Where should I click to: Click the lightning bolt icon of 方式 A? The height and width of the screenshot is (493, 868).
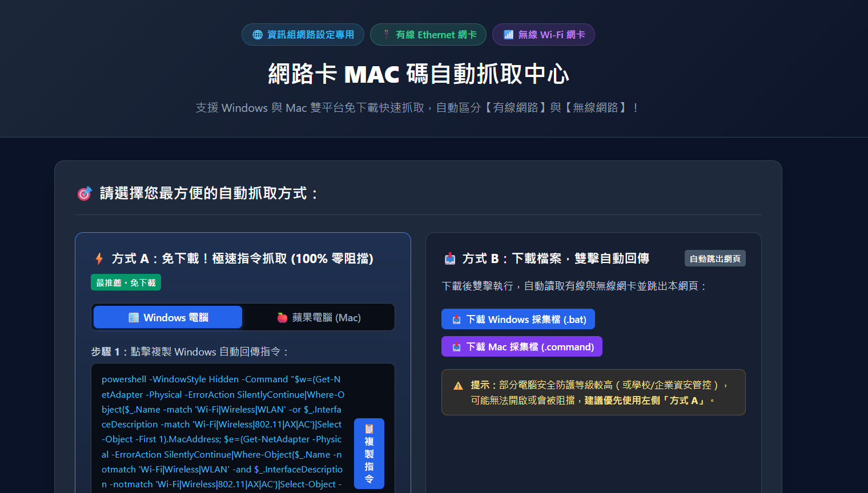point(99,258)
